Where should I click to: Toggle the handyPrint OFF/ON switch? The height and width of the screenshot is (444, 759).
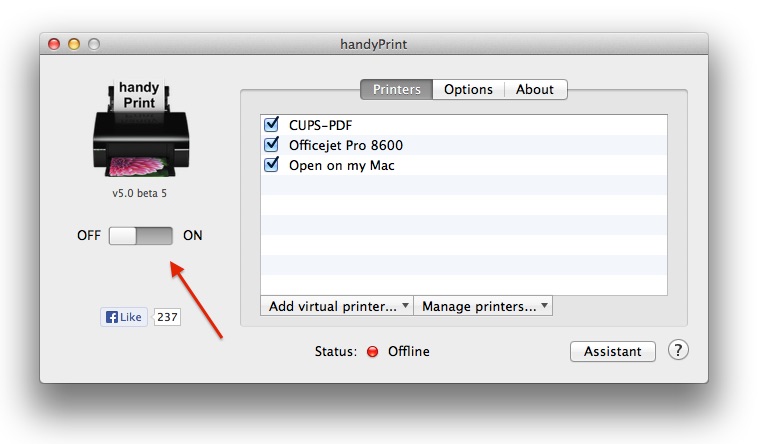point(140,236)
